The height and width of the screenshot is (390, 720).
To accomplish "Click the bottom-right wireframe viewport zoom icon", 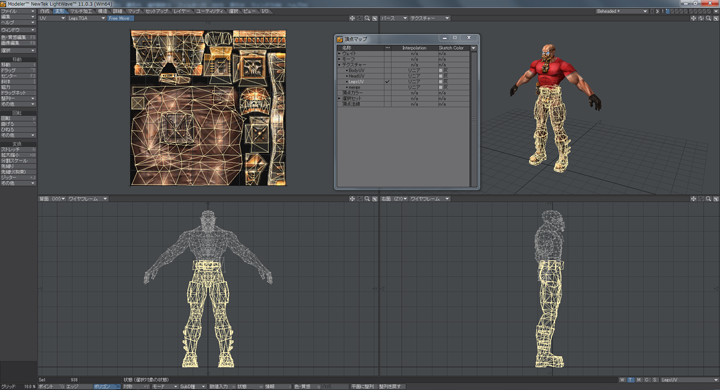I will 709,199.
